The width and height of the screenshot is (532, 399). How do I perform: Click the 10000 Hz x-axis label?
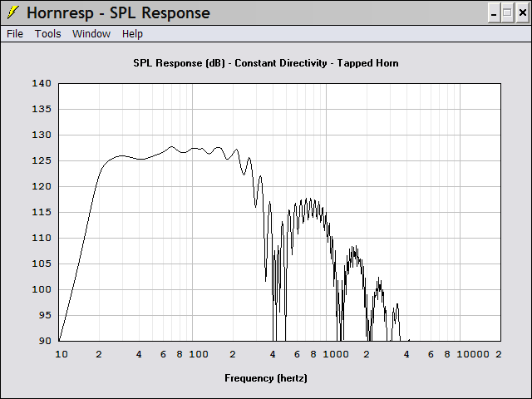tap(473, 355)
